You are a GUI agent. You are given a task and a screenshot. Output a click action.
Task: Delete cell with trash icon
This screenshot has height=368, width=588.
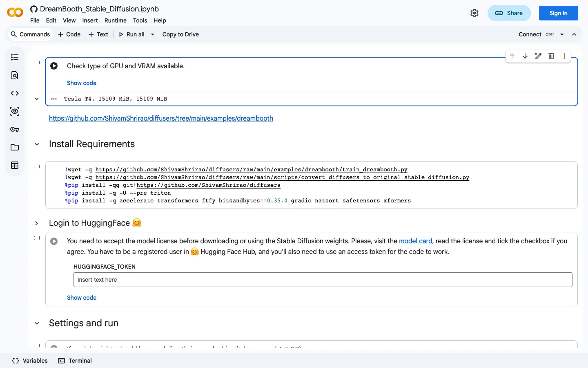[551, 56]
